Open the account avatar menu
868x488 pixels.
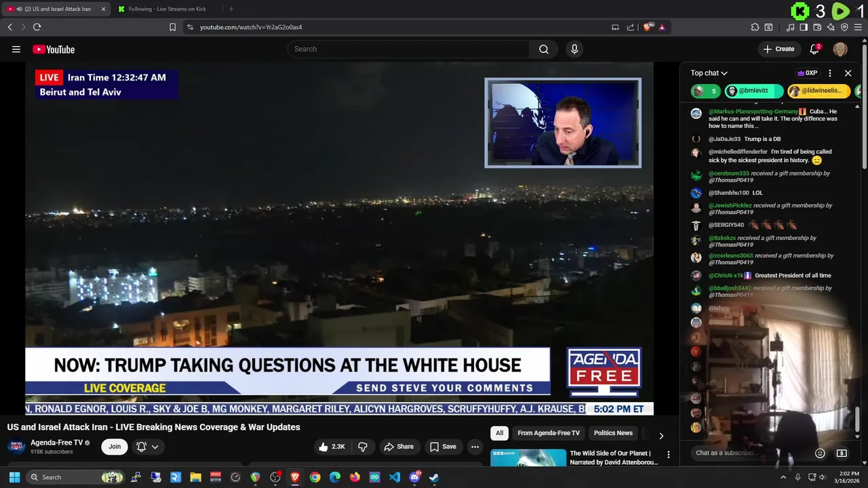840,49
